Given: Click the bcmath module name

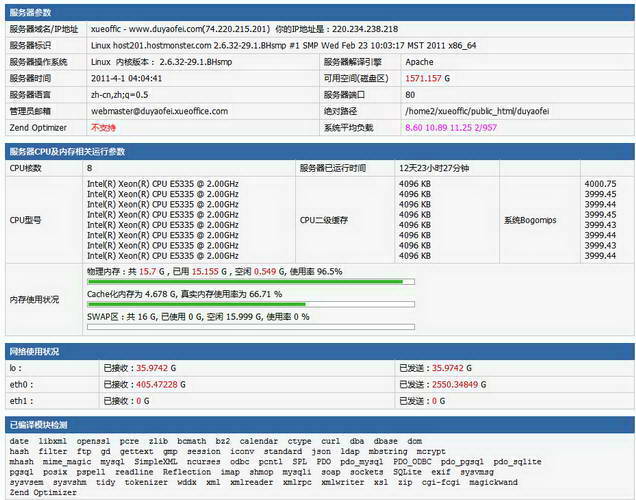Looking at the screenshot, I should click(191, 441).
